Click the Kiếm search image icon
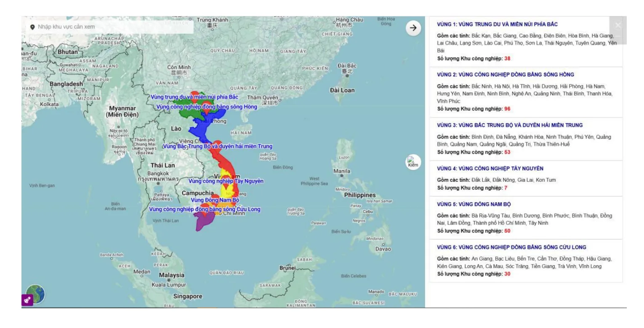The width and height of the screenshot is (644, 328). click(x=413, y=163)
